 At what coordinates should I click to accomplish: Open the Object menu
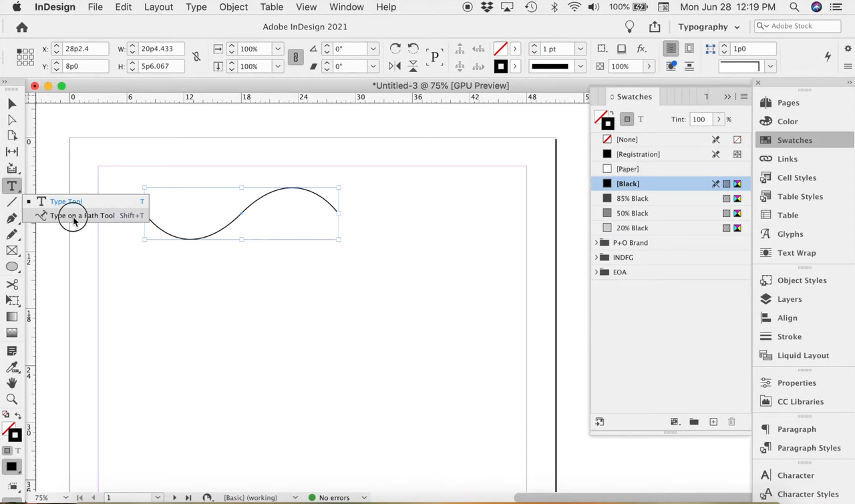click(233, 7)
